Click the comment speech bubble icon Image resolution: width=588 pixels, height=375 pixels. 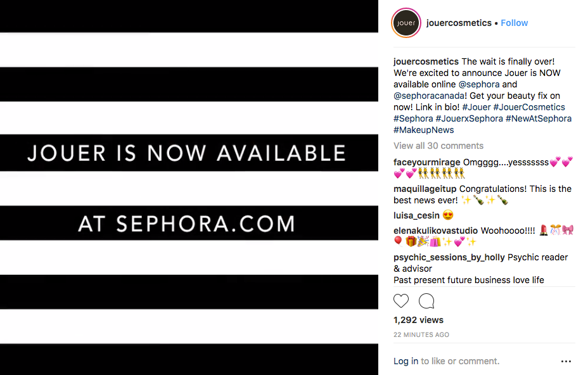[x=426, y=301]
